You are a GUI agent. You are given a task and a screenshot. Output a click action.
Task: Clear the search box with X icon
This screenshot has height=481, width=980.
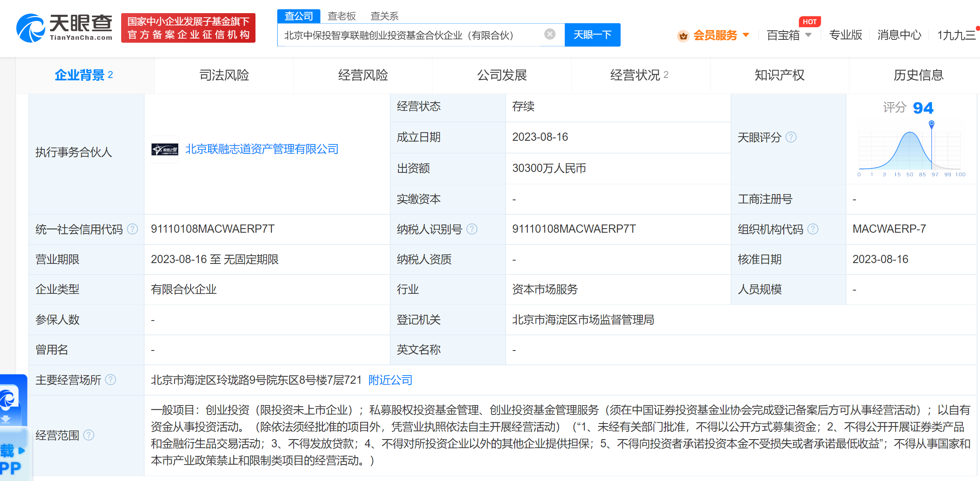click(x=550, y=34)
